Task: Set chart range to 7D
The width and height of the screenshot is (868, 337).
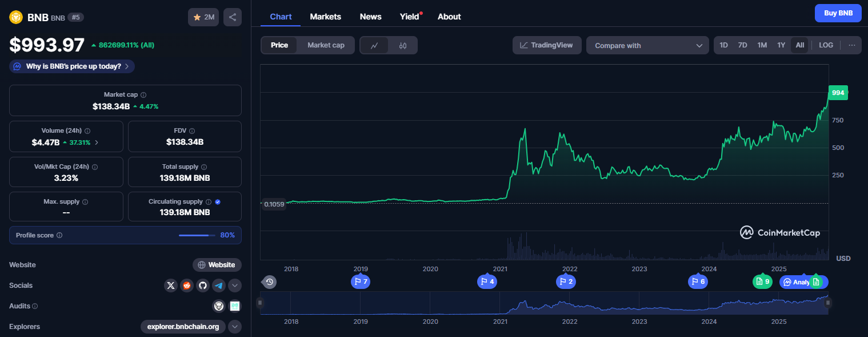Action: coord(742,45)
